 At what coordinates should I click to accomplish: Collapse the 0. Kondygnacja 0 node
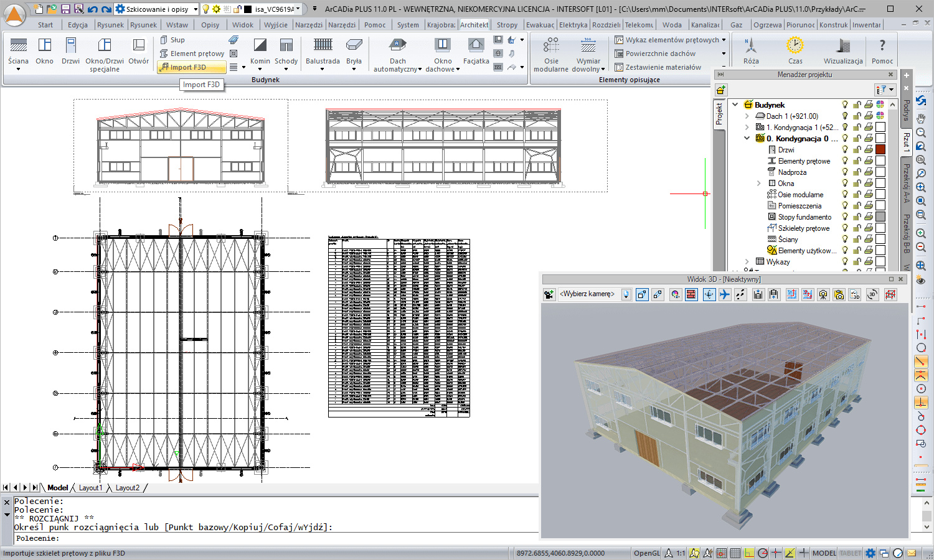(x=747, y=139)
